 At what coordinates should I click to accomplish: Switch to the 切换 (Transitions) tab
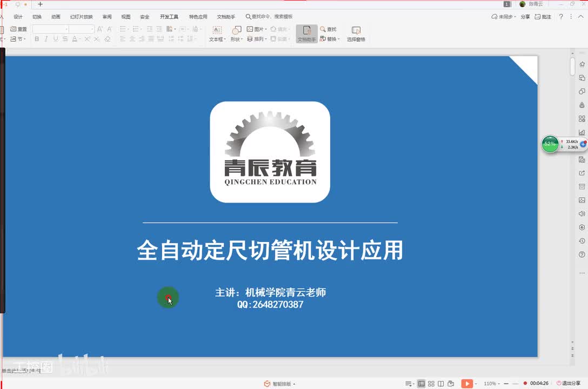click(37, 17)
